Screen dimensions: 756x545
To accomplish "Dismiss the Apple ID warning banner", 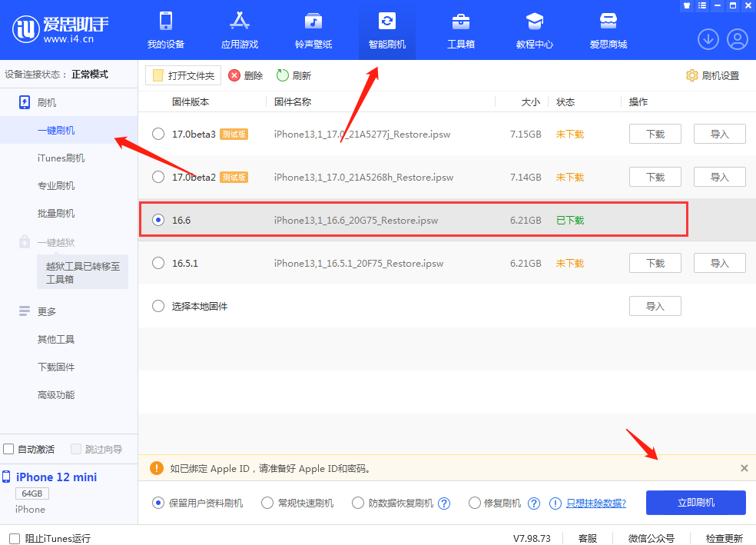I will pos(744,468).
